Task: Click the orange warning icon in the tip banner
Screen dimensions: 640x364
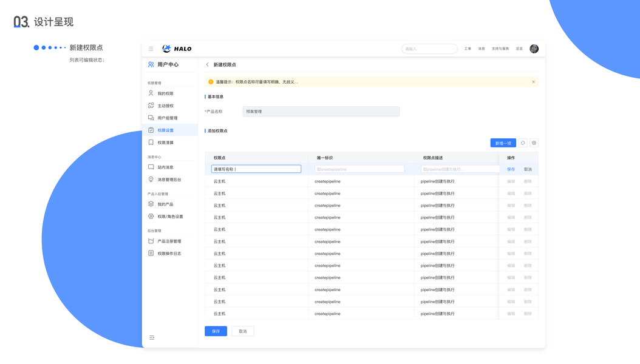Action: coord(211,82)
